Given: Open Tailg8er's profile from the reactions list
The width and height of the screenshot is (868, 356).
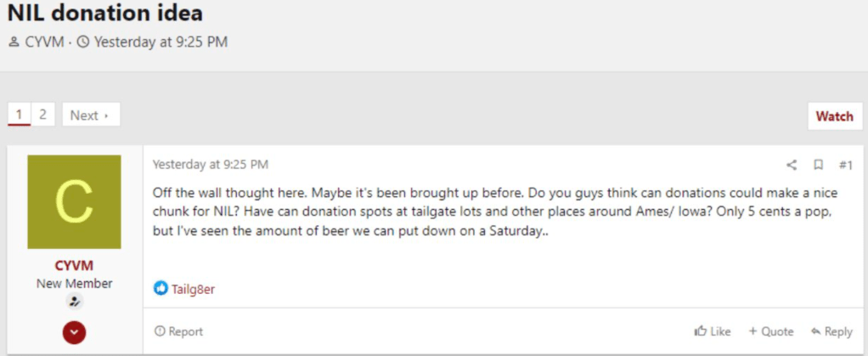Looking at the screenshot, I should 194,289.
